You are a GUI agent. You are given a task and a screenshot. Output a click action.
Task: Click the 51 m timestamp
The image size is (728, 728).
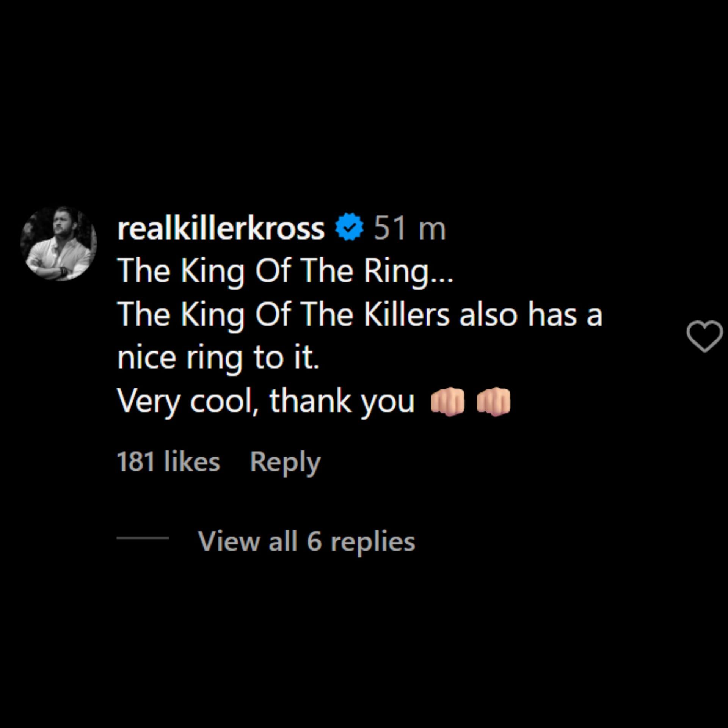click(409, 229)
